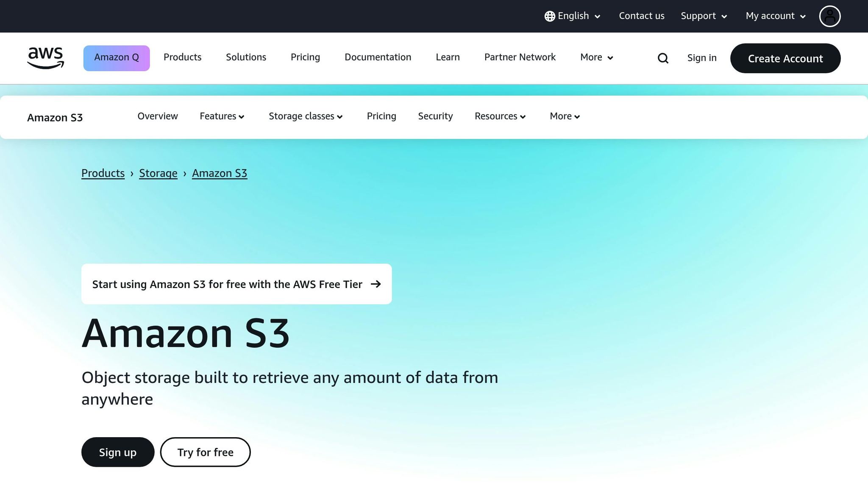Click the Amazon Q button
The width and height of the screenshot is (868, 488).
pos(117,58)
